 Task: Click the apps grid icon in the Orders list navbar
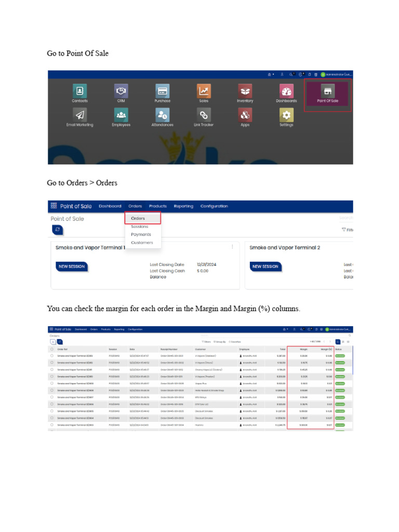51,329
